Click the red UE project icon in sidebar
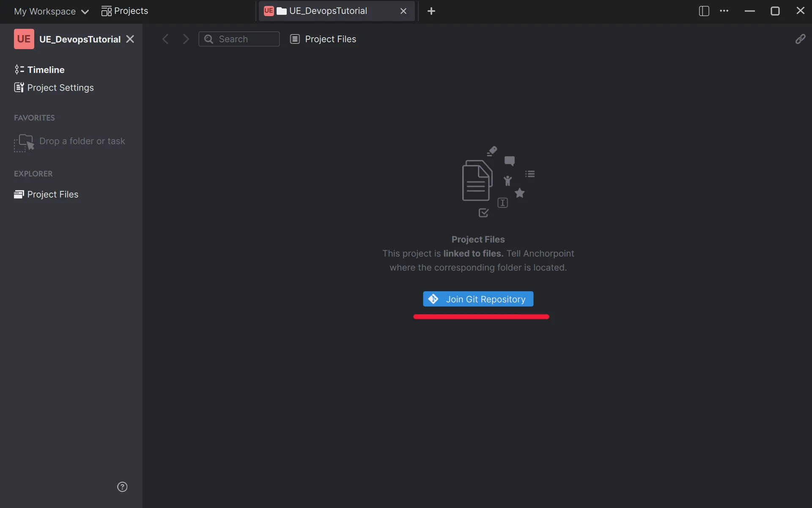The width and height of the screenshot is (812, 508). pyautogui.click(x=24, y=39)
